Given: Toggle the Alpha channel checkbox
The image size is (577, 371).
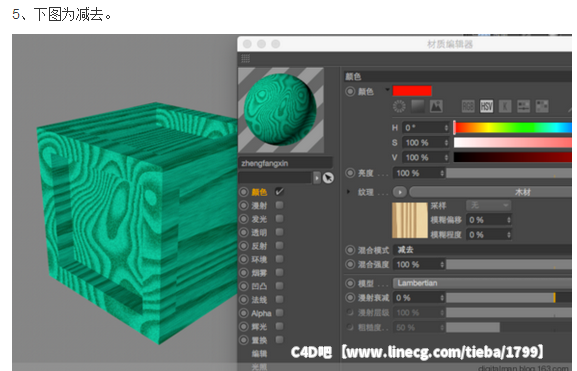Looking at the screenshot, I should 279,313.
